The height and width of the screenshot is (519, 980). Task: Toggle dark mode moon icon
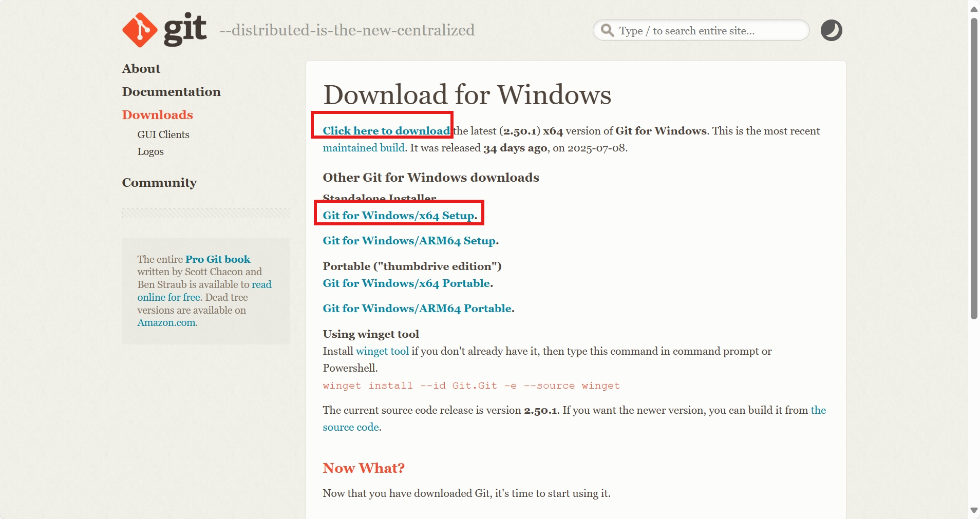[831, 30]
